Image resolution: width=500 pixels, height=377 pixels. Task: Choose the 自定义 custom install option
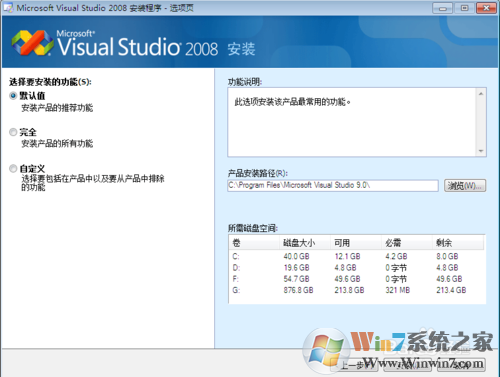[13, 169]
